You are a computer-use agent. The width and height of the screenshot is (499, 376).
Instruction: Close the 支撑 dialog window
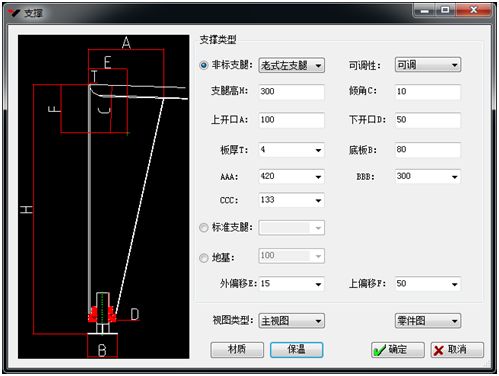[474, 10]
